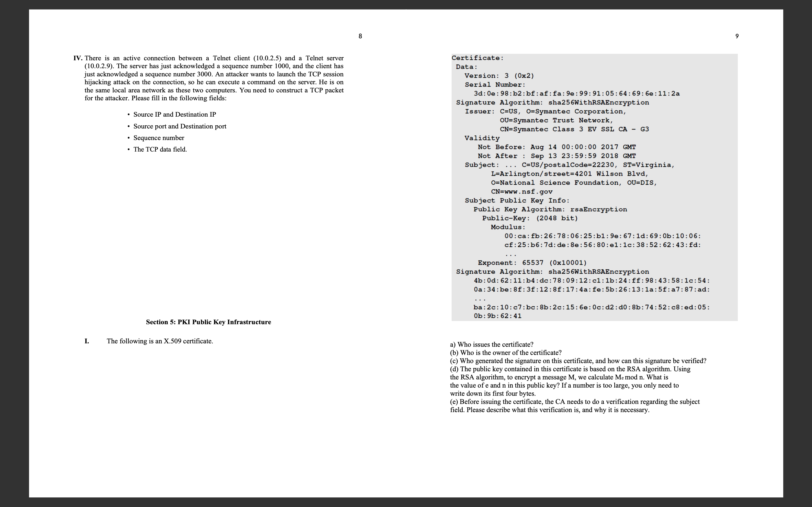This screenshot has width=812, height=507.
Task: Click the text 'The following is an X.509 certificate'
Action: click(x=160, y=341)
